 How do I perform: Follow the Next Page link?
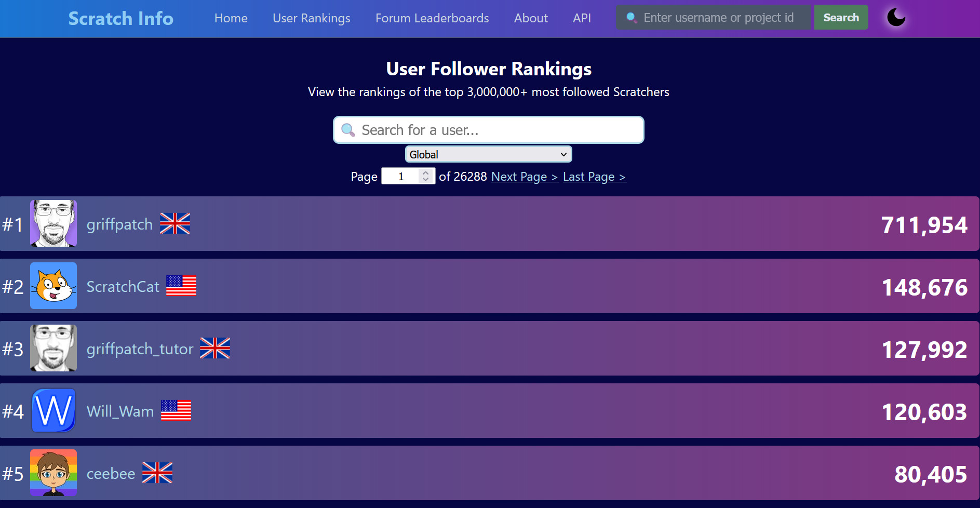point(525,177)
